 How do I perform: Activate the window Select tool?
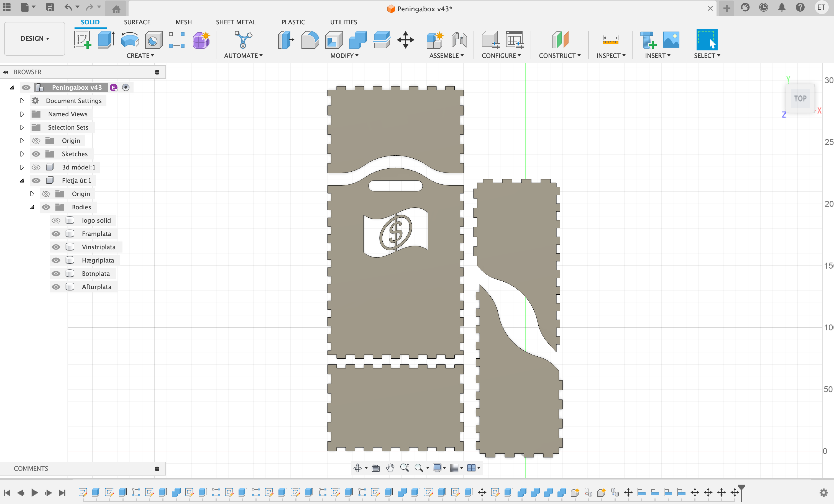[x=707, y=40]
